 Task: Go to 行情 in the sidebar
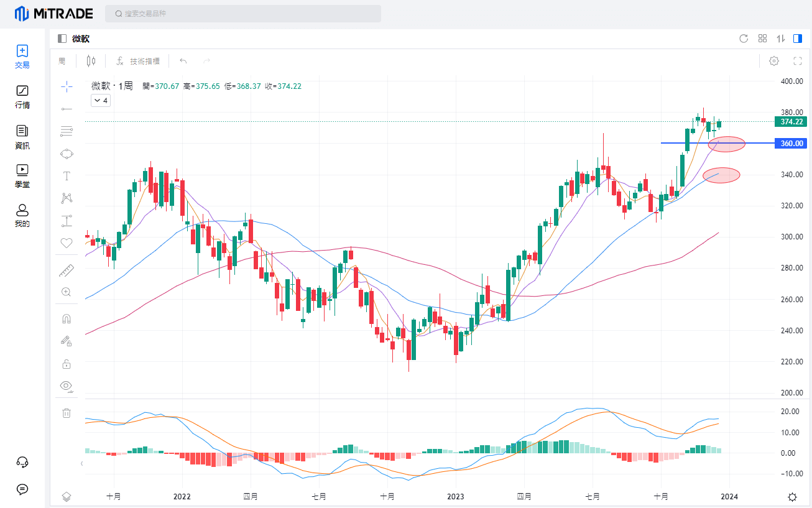(x=22, y=97)
